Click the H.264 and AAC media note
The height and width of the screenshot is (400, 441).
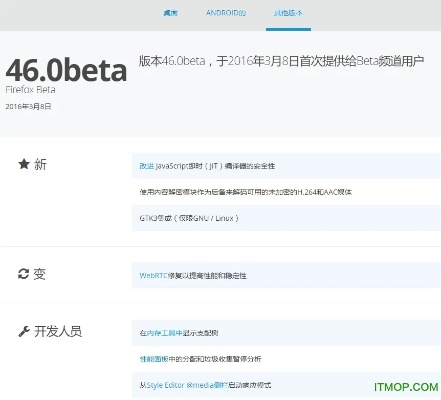(x=246, y=192)
